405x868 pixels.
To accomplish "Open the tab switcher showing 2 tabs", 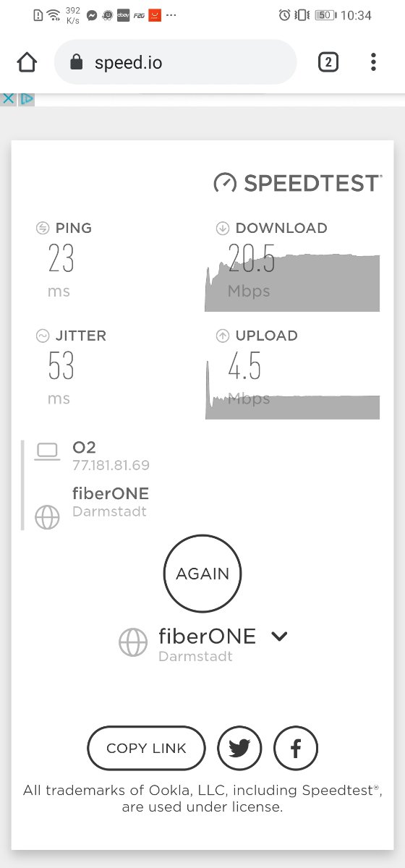I will click(328, 62).
